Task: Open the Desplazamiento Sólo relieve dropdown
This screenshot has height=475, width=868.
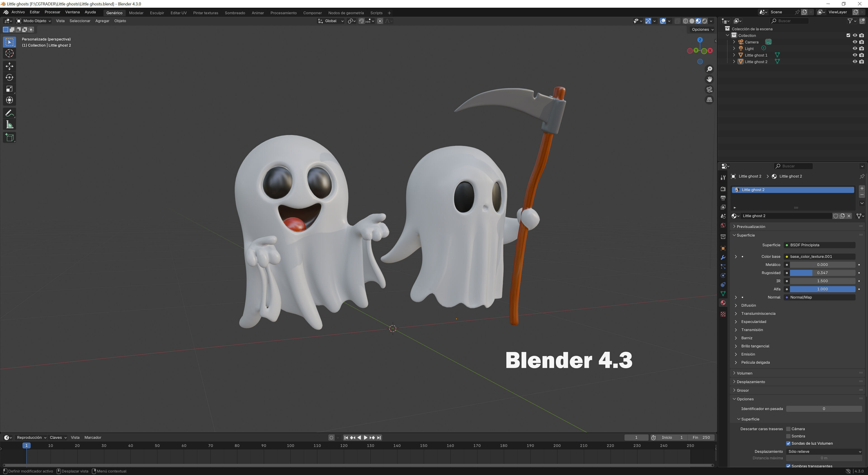Action: tap(824, 451)
